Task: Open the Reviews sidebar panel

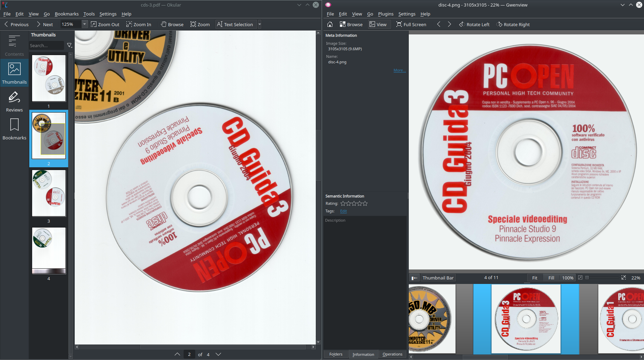Action: tap(14, 102)
